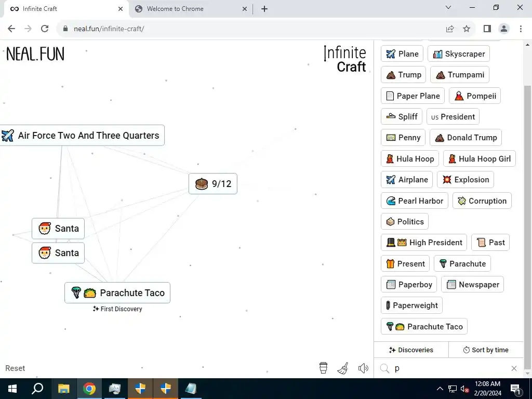Open a new browser tab
Image resolution: width=532 pixels, height=399 pixels.
(x=264, y=9)
